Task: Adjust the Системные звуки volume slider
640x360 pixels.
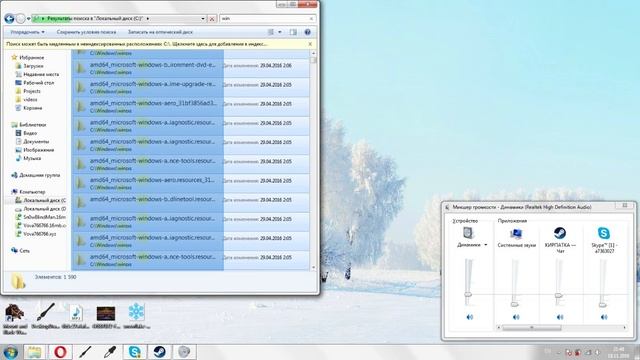Action: click(x=515, y=304)
